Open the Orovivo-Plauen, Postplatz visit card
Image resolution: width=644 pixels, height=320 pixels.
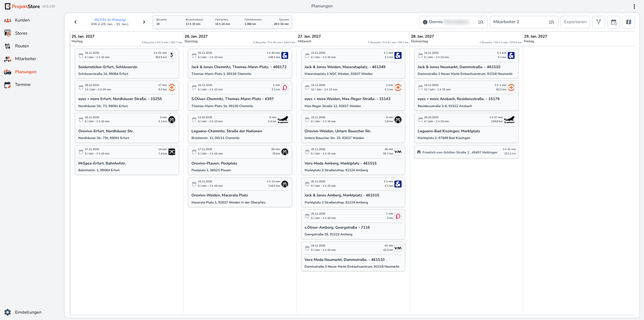[x=240, y=160]
